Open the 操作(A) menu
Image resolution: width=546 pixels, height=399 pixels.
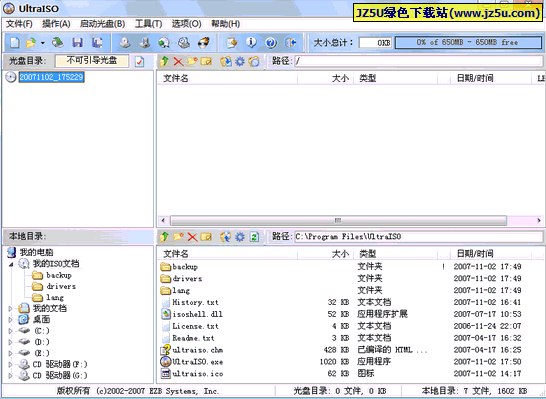pyautogui.click(x=56, y=24)
